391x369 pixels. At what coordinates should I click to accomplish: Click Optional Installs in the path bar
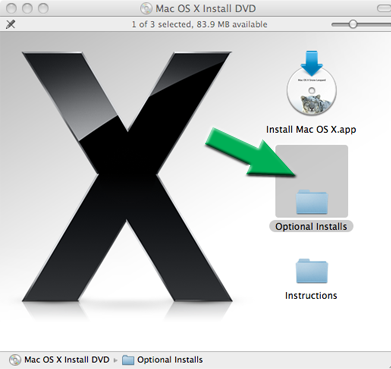[162, 360]
